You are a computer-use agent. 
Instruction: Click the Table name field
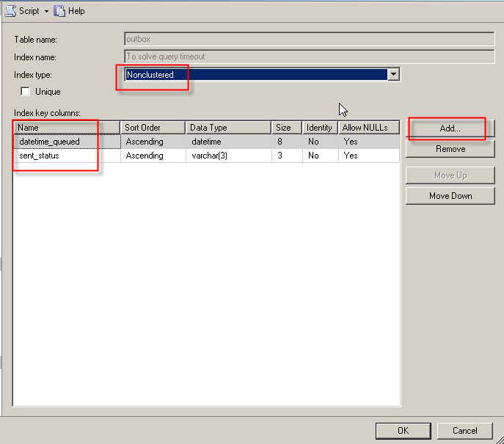pyautogui.click(x=309, y=39)
